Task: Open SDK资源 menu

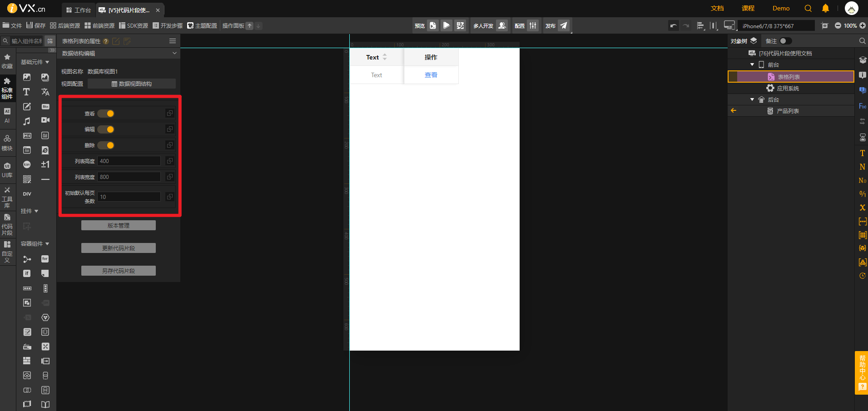Action: click(x=134, y=26)
